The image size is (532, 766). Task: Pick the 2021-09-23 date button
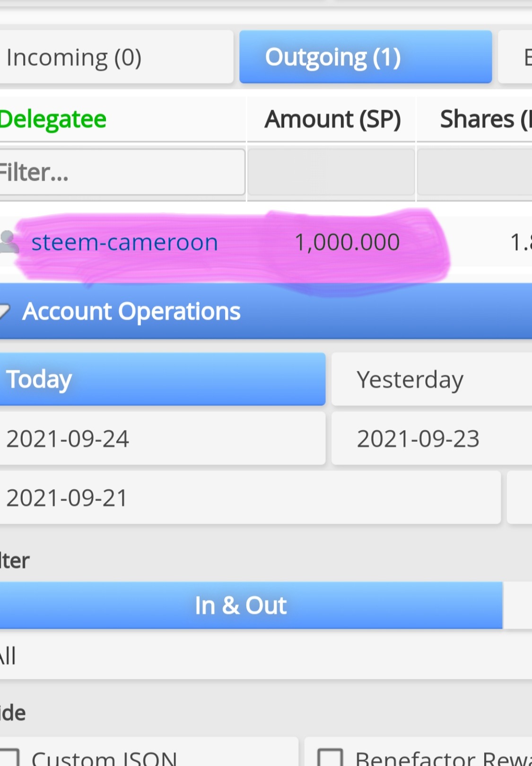coord(431,438)
